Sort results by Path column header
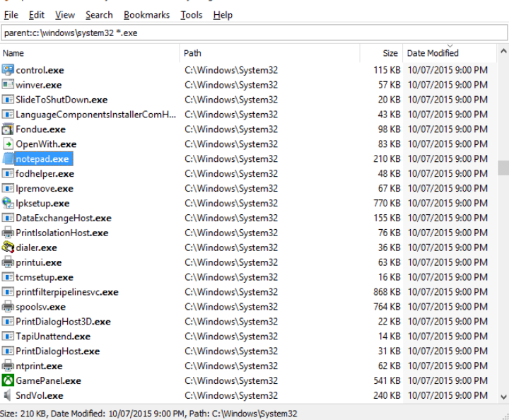Image resolution: width=509 pixels, height=420 pixels. pos(270,53)
